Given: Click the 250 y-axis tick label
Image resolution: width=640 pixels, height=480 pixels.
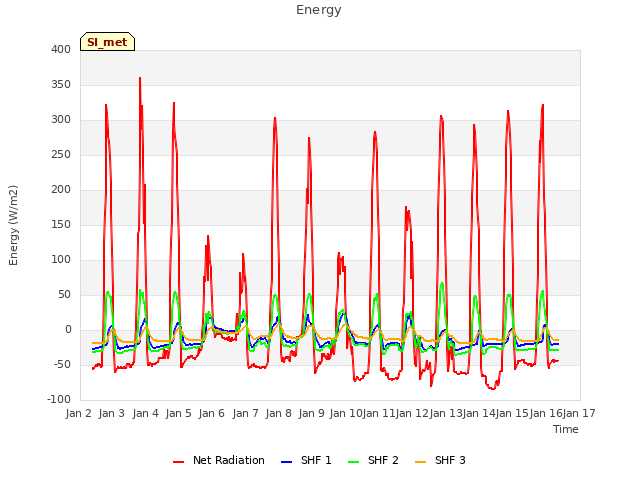Looking at the screenshot, I should coord(61,155).
